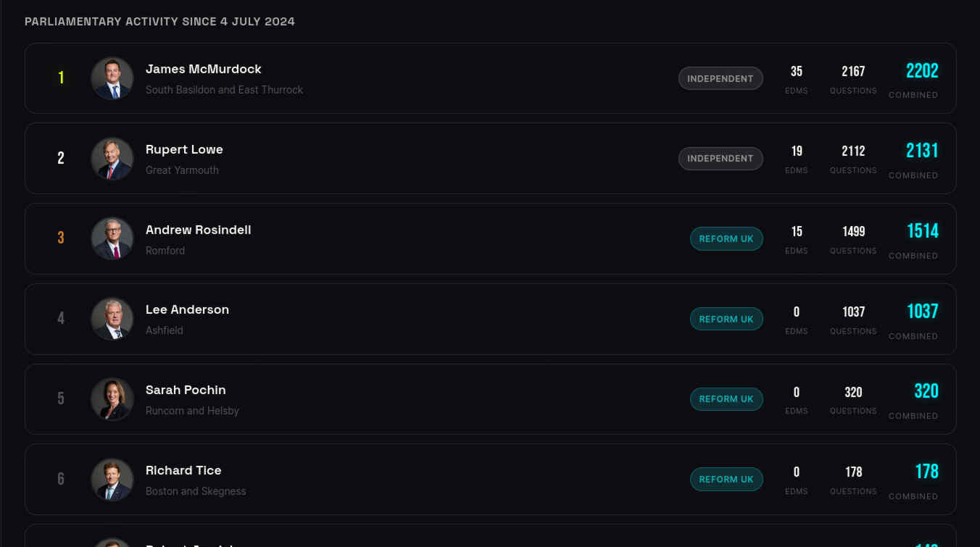Click the Lee Anderson name
This screenshot has width=980, height=547.
click(x=187, y=309)
